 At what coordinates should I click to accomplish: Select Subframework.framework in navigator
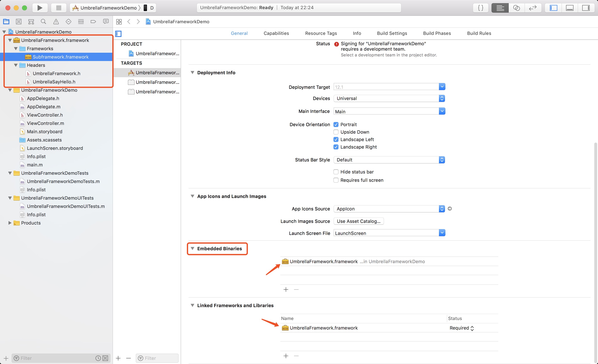tap(60, 57)
